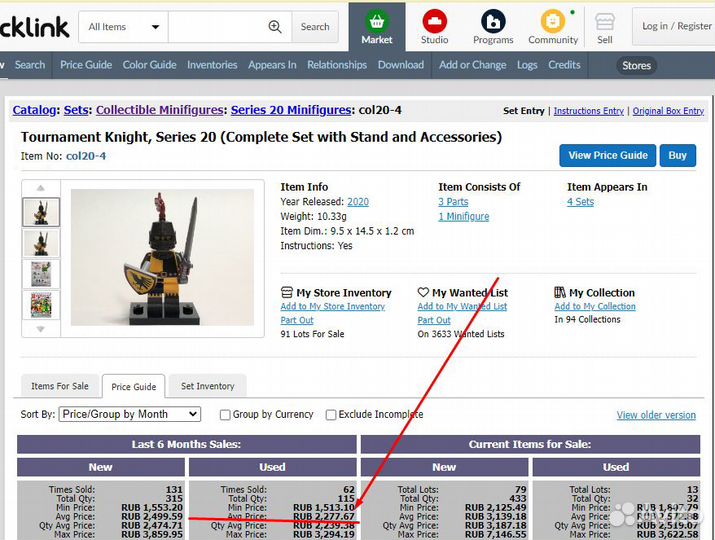Follow the View older version link

click(656, 415)
